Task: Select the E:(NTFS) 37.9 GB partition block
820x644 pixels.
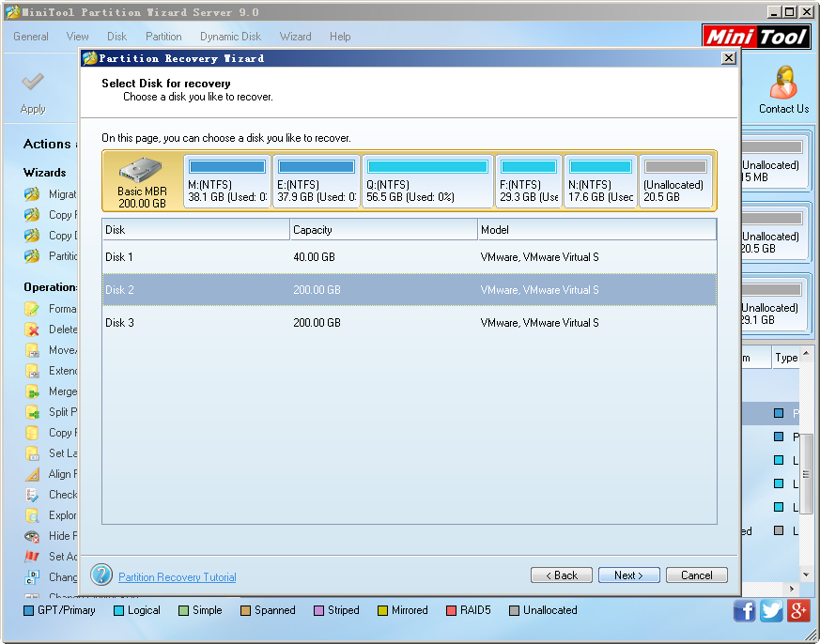Action: click(x=317, y=181)
